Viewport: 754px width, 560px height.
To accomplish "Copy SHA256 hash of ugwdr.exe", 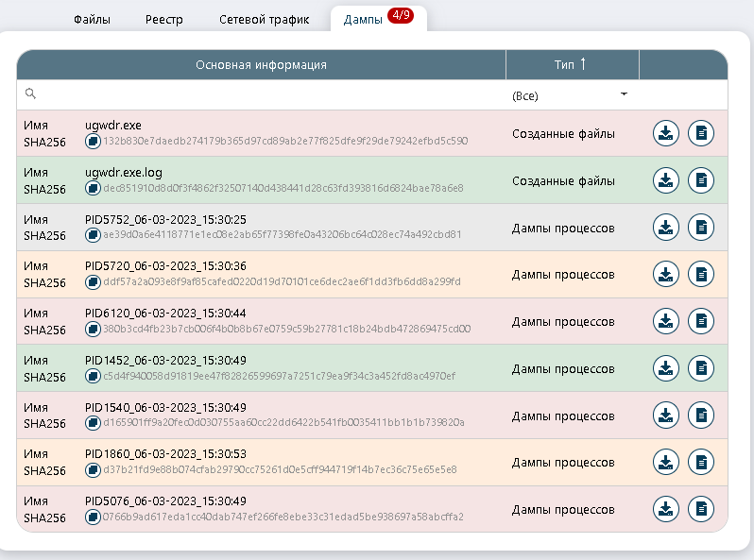I will (x=93, y=141).
